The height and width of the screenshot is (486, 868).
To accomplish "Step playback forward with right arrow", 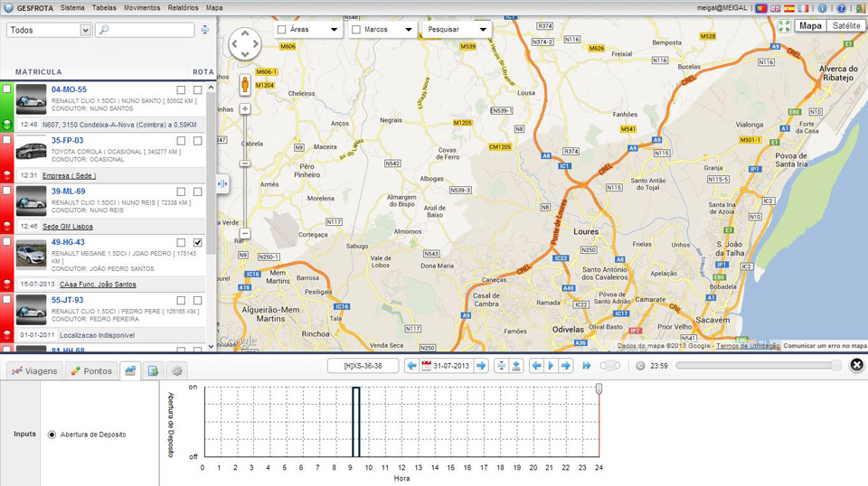I will pyautogui.click(x=565, y=366).
